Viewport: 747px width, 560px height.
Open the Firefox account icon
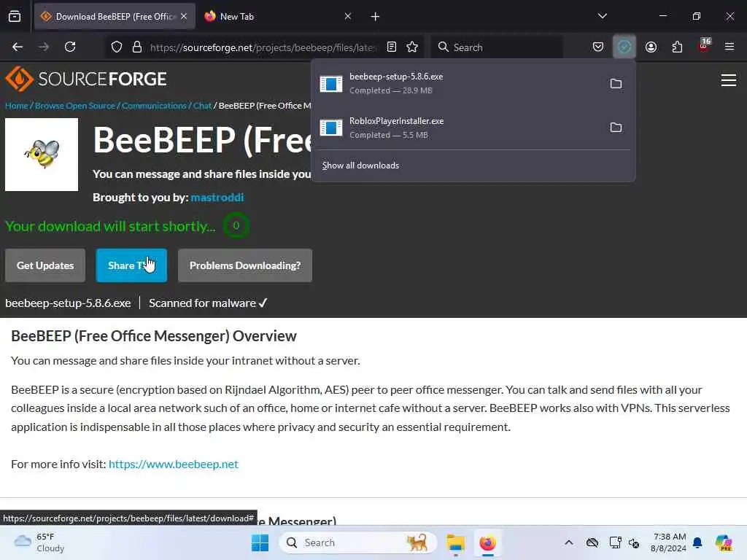click(x=651, y=47)
